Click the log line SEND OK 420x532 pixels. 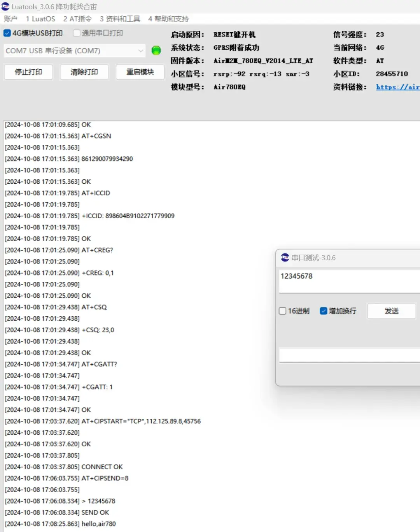[95, 513]
